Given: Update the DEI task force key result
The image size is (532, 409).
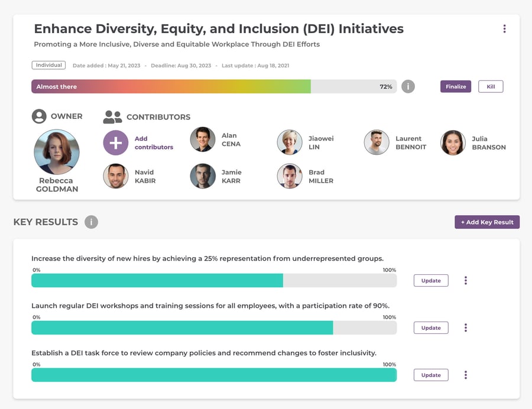Looking at the screenshot, I should [x=430, y=375].
